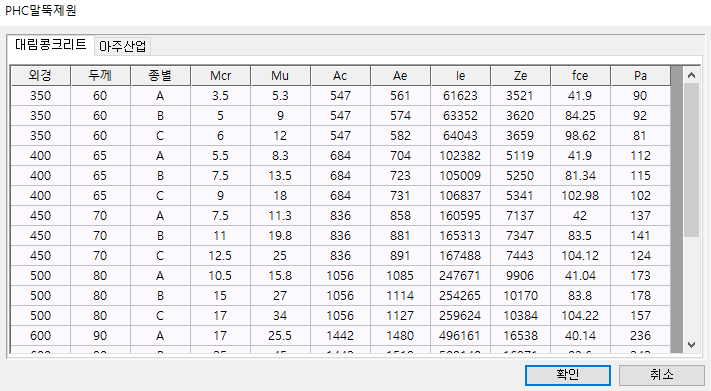Screen dimensions: 711x391
Task: Select the Ae cell 574
Action: [401, 116]
